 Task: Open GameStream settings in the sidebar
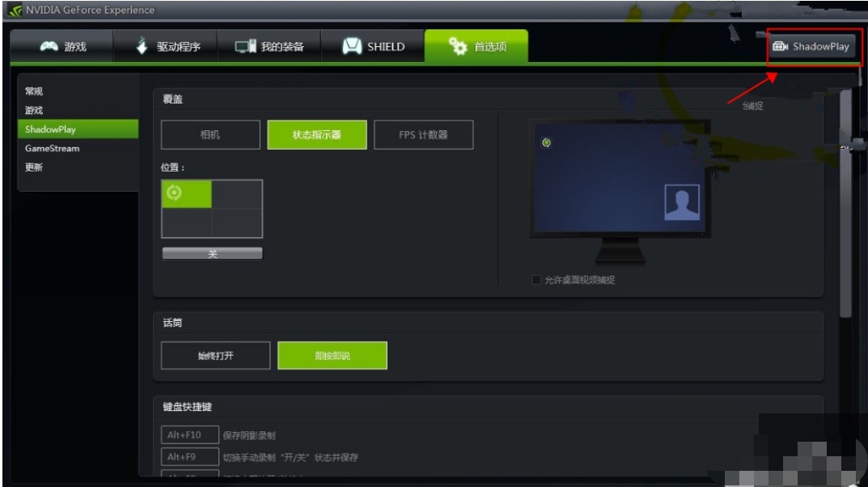coord(52,148)
